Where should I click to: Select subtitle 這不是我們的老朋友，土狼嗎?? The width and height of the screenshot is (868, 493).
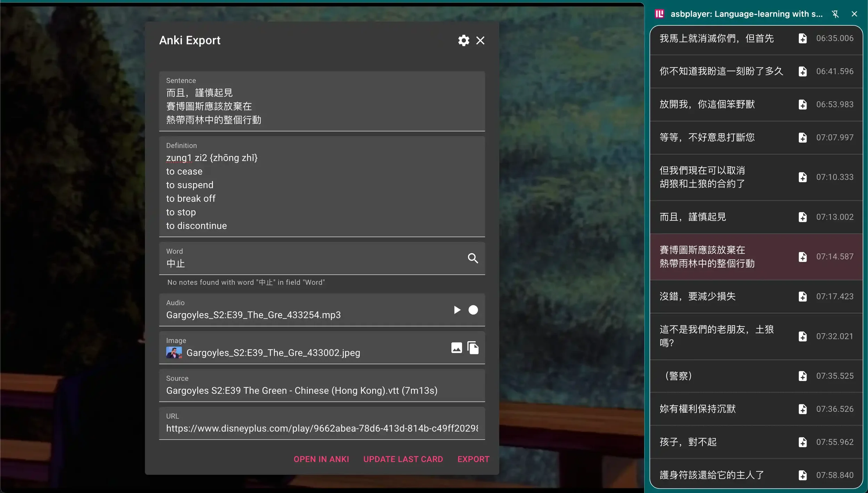point(716,336)
